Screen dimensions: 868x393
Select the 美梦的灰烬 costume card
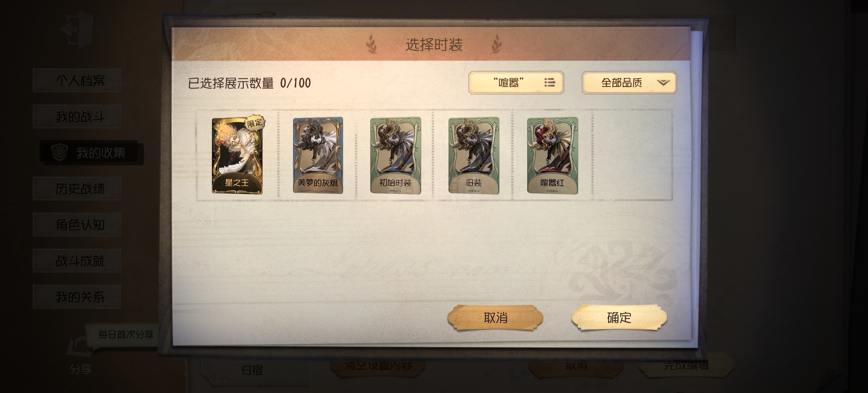click(x=318, y=155)
